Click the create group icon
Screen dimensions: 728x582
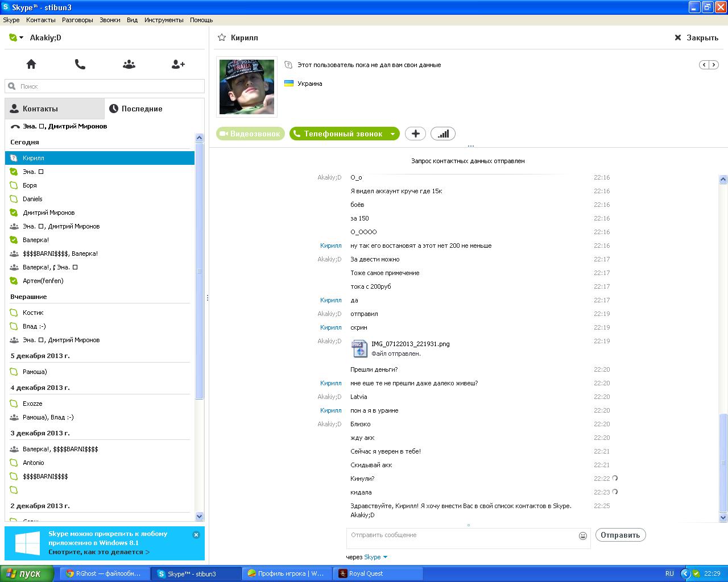129,64
